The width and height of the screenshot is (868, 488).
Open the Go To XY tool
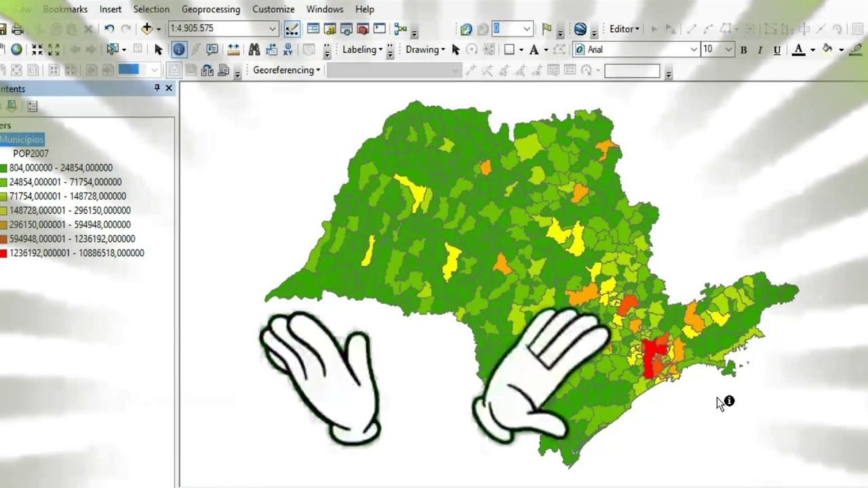288,49
